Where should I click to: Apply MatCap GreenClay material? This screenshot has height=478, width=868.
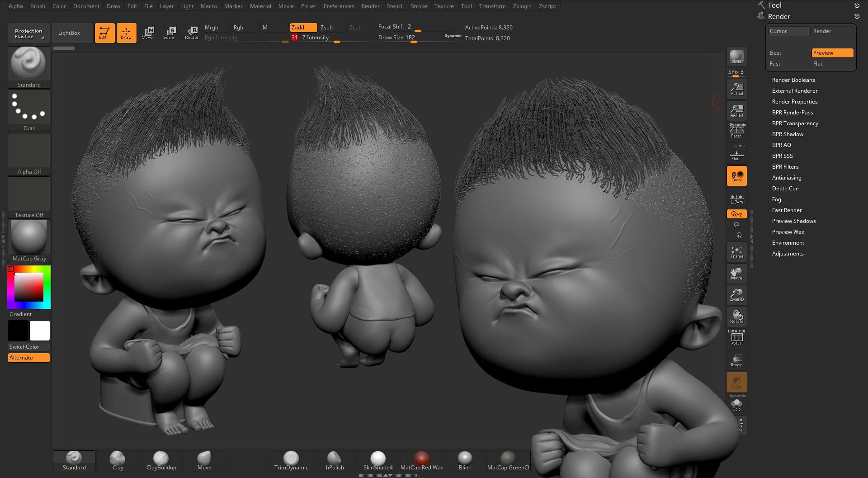coord(508,461)
